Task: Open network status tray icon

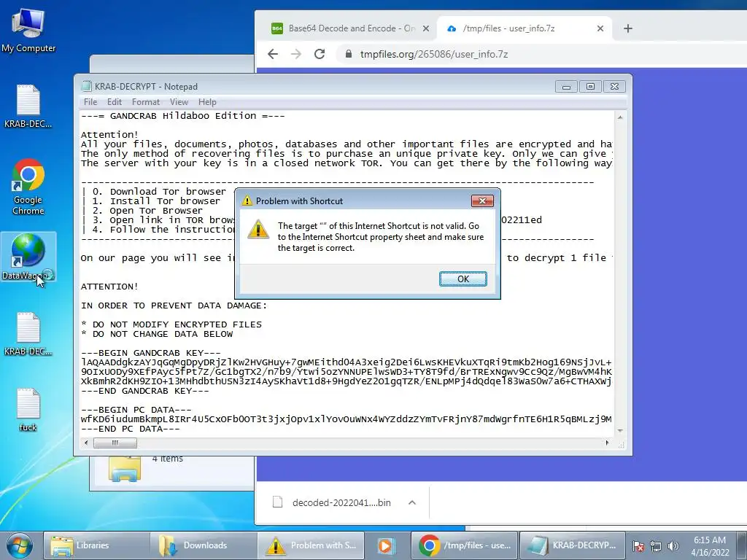Action: click(x=656, y=546)
